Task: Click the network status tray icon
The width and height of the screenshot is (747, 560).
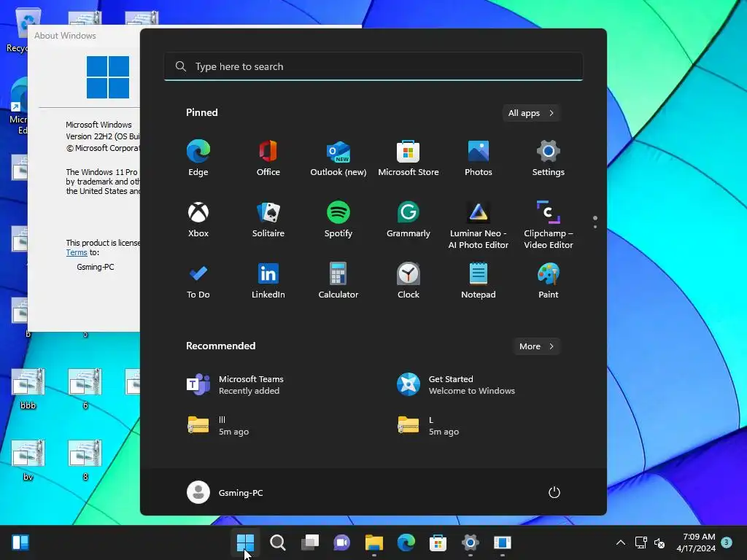Action: 640,542
